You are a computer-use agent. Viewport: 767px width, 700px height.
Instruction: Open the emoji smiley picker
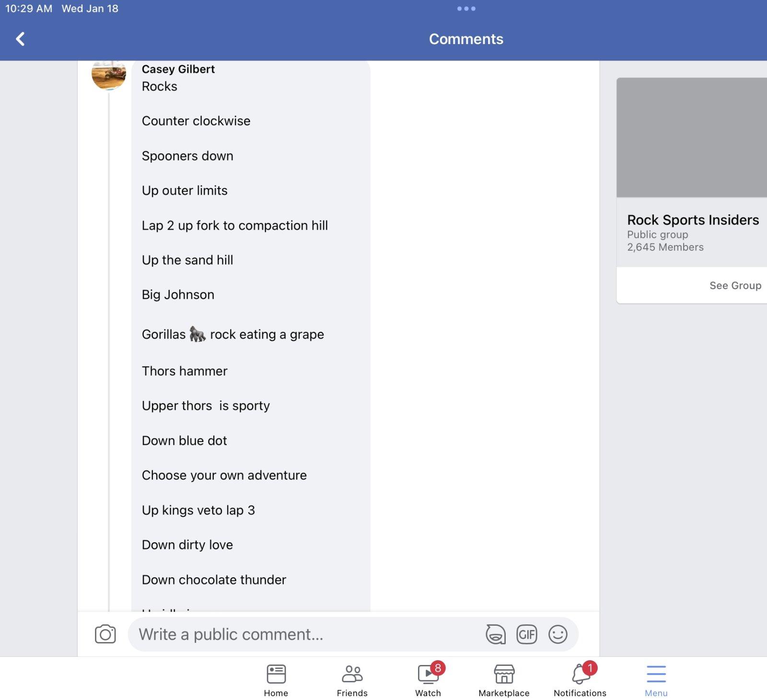click(x=558, y=634)
